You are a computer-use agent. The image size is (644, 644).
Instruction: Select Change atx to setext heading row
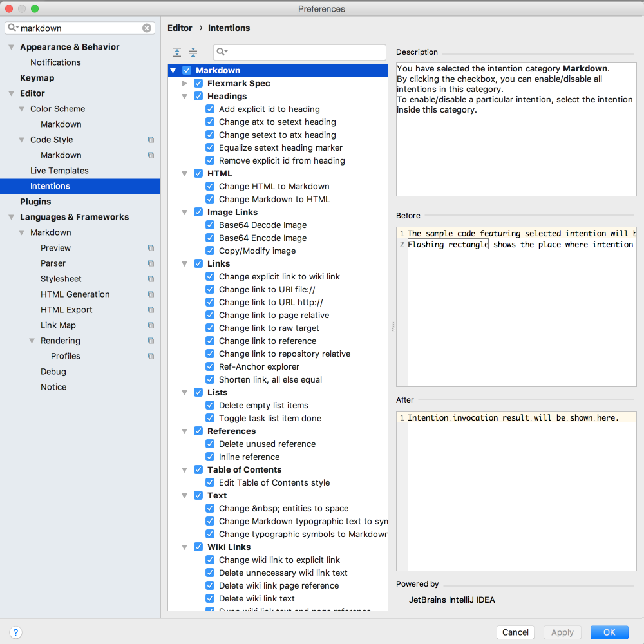[x=278, y=122]
